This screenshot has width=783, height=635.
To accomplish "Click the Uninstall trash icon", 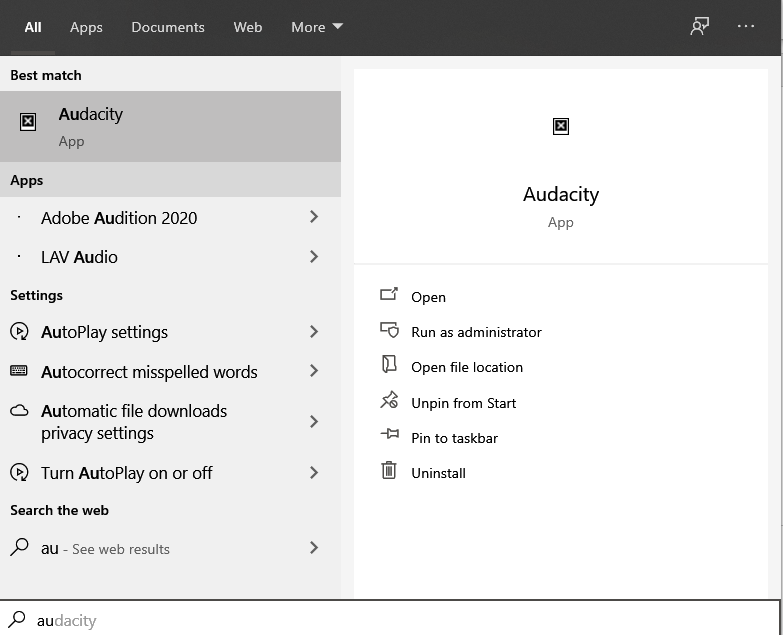I will coord(389,470).
